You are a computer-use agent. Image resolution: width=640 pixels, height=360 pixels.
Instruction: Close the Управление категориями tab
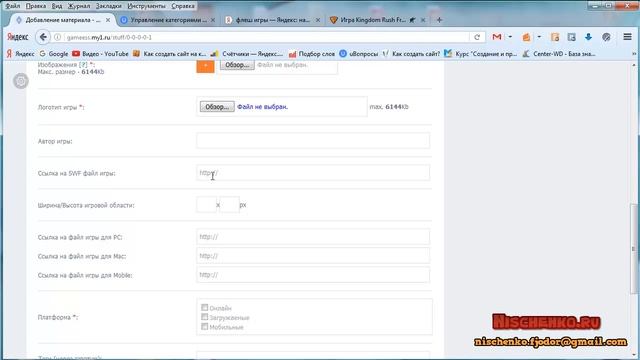[213, 20]
